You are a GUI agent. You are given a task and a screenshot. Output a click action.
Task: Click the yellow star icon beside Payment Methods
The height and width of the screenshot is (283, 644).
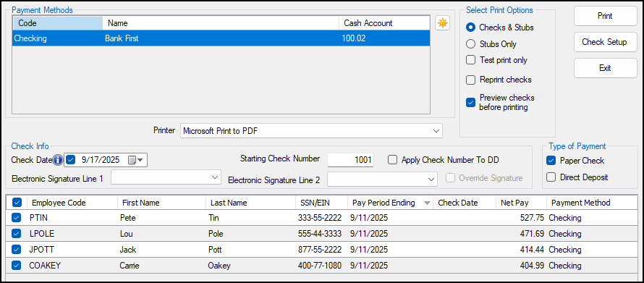coord(442,23)
